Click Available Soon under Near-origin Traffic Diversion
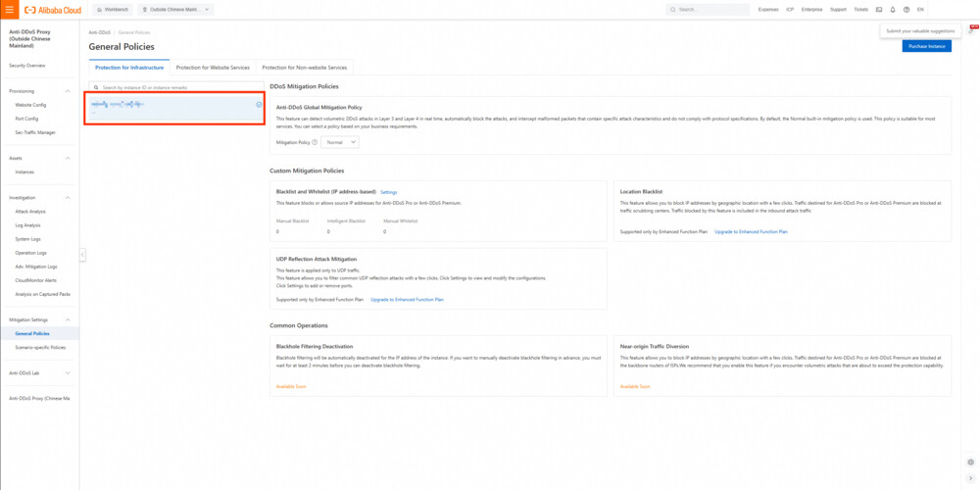Viewport: 980px width, 490px height. coord(635,387)
